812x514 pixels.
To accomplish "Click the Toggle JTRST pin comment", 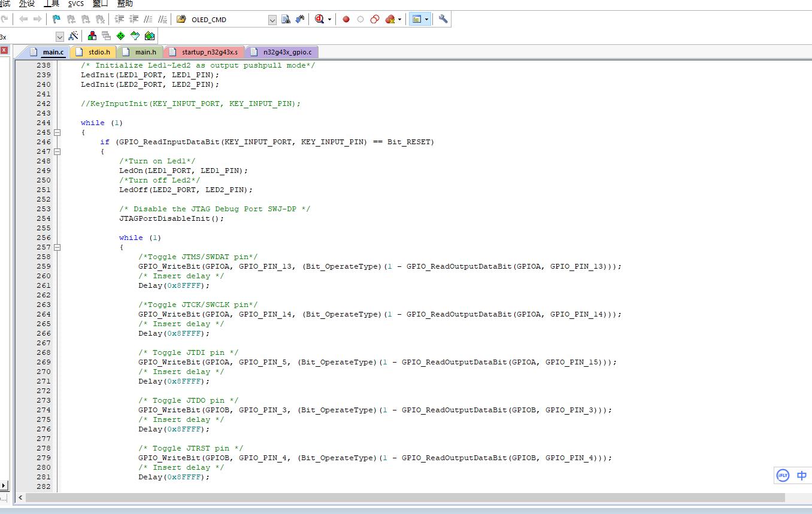I will tap(190, 448).
